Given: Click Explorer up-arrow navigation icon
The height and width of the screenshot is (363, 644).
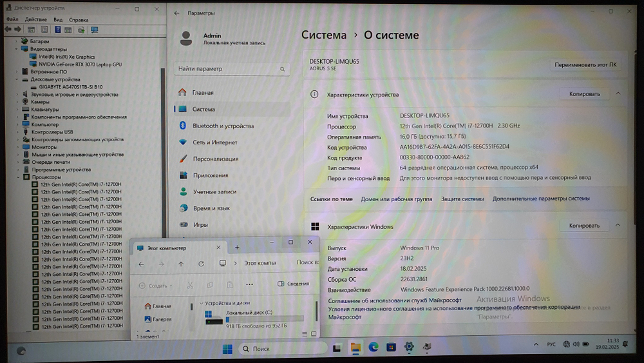Looking at the screenshot, I should [181, 264].
